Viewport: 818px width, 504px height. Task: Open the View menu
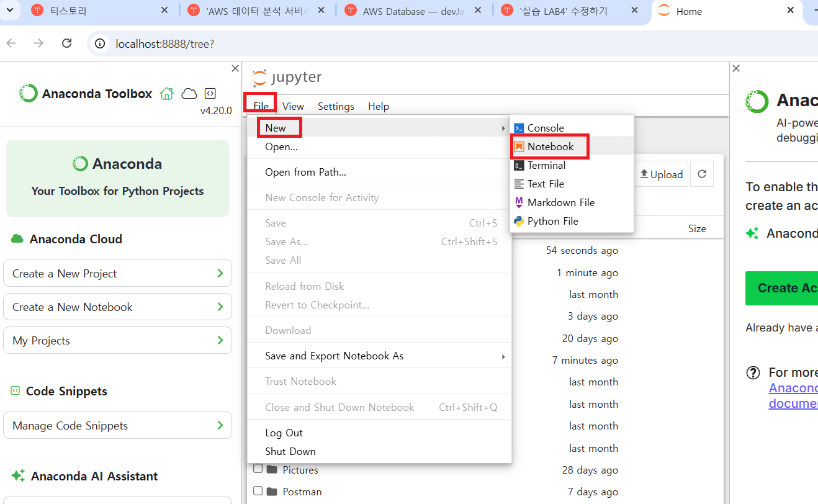tap(293, 106)
